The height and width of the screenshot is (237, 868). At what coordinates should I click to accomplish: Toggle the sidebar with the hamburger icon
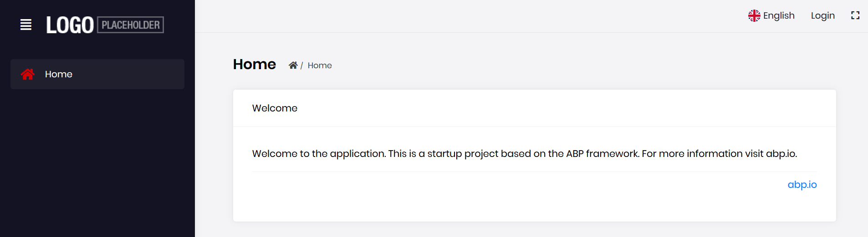click(x=26, y=25)
